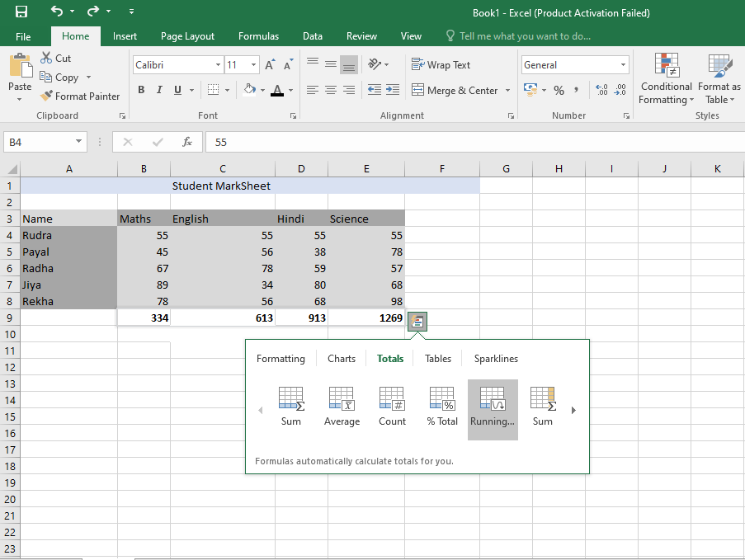745x560 pixels.
Task: Open the Charts tab in Quick Analysis
Action: coord(341,359)
